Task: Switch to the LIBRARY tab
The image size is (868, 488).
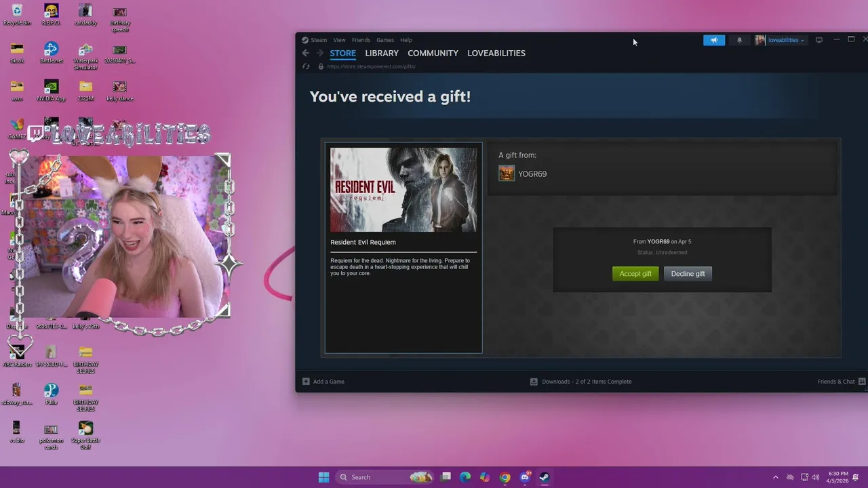Action: pyautogui.click(x=382, y=53)
